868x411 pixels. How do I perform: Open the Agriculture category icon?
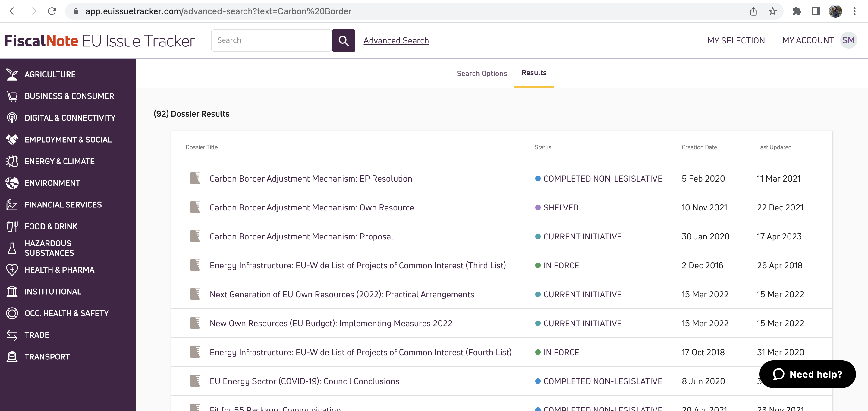[12, 74]
